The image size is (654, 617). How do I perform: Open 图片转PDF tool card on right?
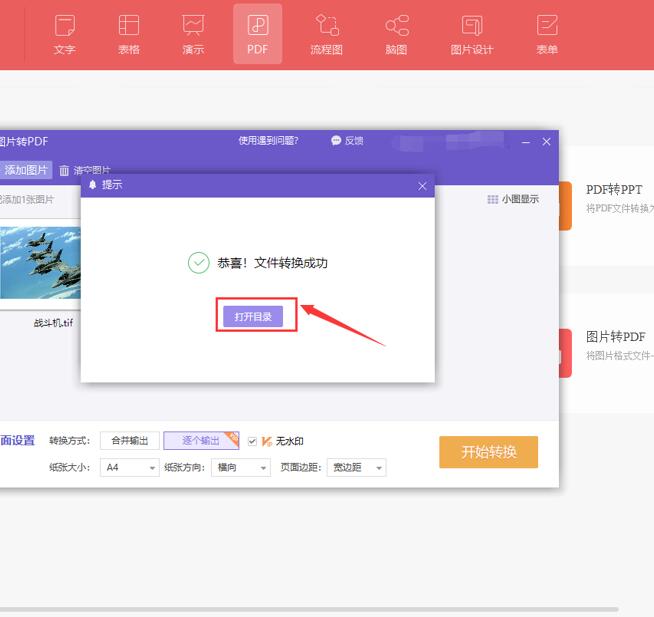pyautogui.click(x=606, y=353)
